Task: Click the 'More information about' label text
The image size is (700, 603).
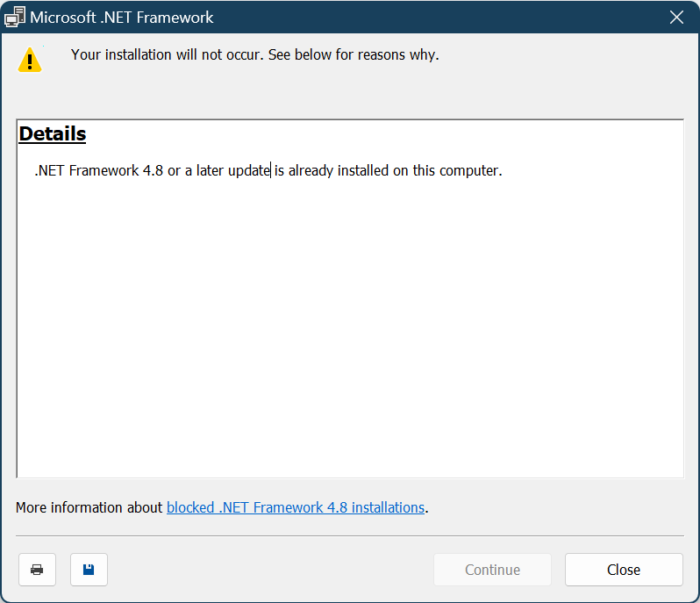Action: pos(89,507)
